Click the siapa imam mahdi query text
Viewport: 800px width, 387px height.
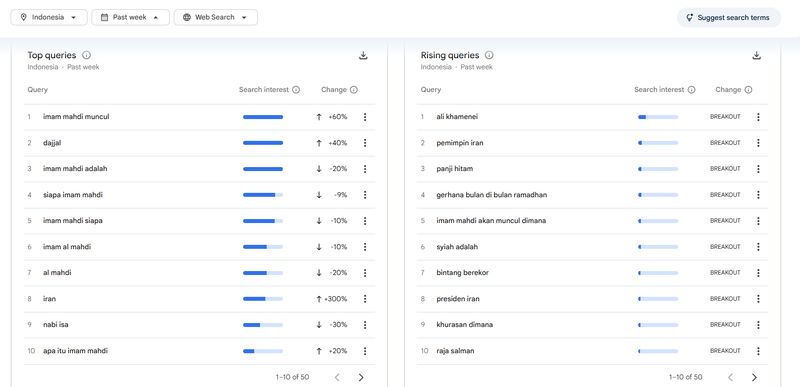pyautogui.click(x=73, y=195)
